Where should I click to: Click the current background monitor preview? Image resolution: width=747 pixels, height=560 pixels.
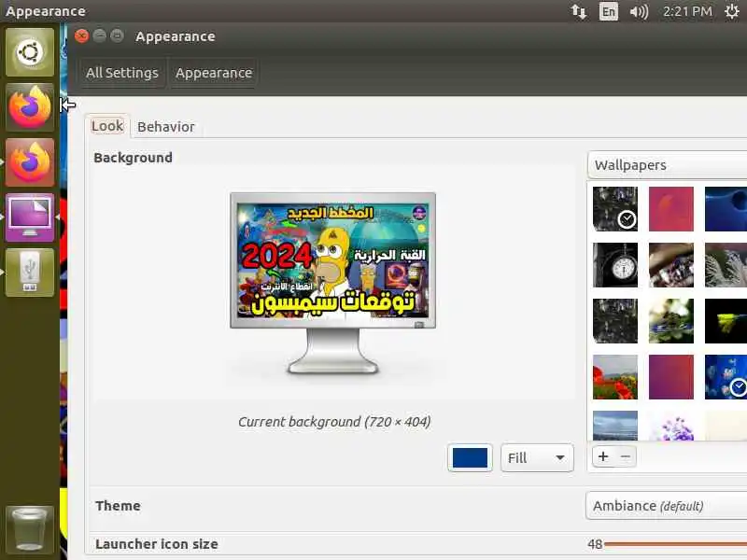(333, 283)
